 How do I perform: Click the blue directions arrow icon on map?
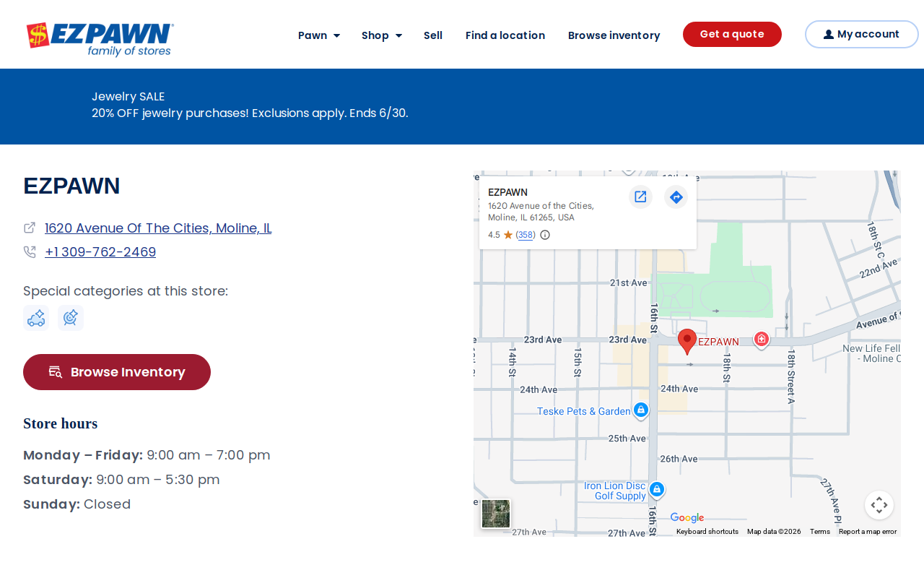(676, 197)
